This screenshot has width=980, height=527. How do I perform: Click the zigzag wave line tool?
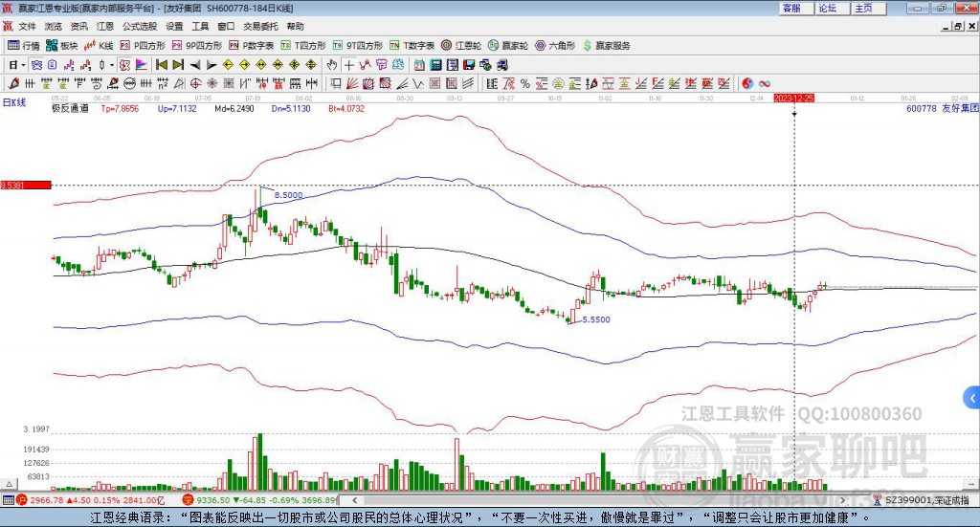pos(417,83)
